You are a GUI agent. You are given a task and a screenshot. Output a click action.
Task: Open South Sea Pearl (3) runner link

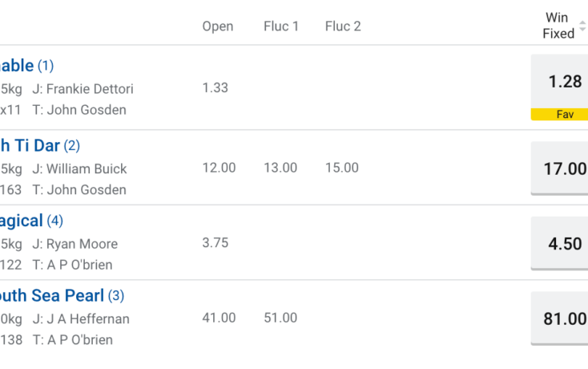coord(62,295)
